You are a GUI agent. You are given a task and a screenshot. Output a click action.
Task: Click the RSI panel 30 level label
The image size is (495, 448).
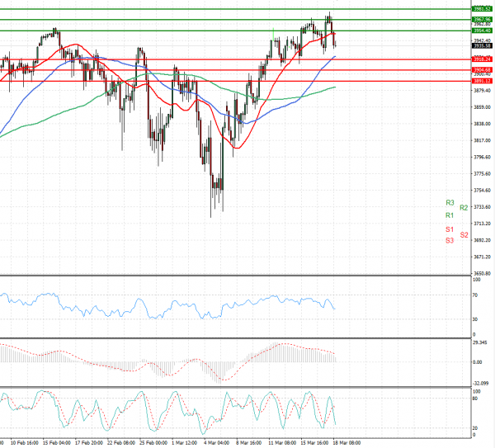click(x=475, y=319)
